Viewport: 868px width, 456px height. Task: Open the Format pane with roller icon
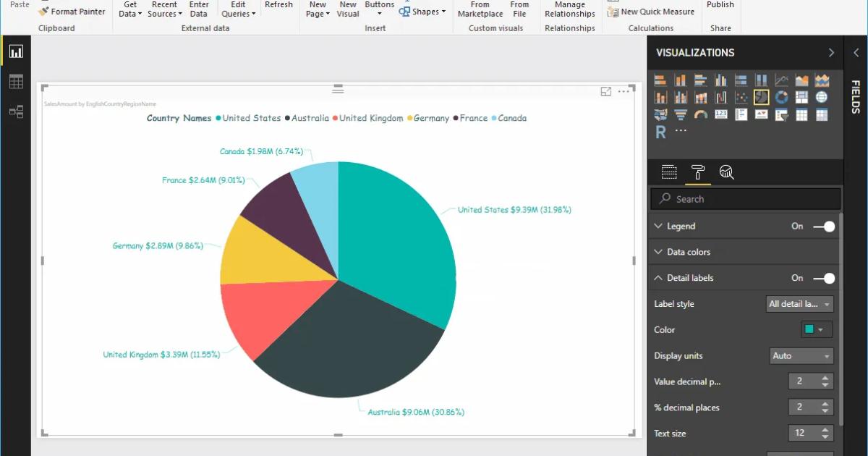click(x=699, y=172)
